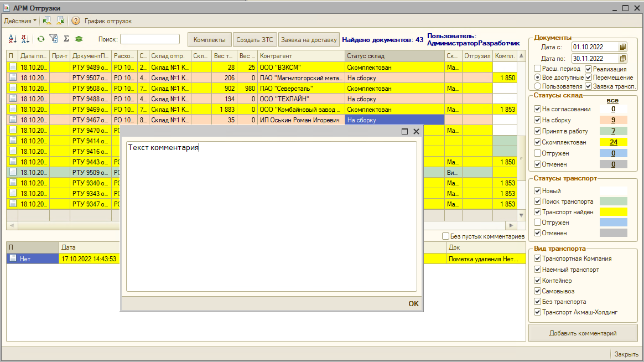The width and height of the screenshot is (644, 362).
Task: Toggle the Заявка трансп. checkbox
Action: coord(588,86)
